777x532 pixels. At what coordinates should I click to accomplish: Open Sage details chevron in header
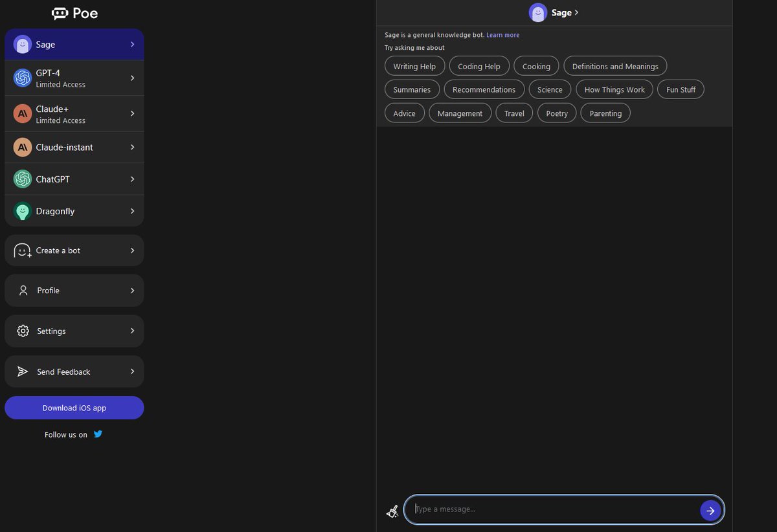[x=577, y=12]
